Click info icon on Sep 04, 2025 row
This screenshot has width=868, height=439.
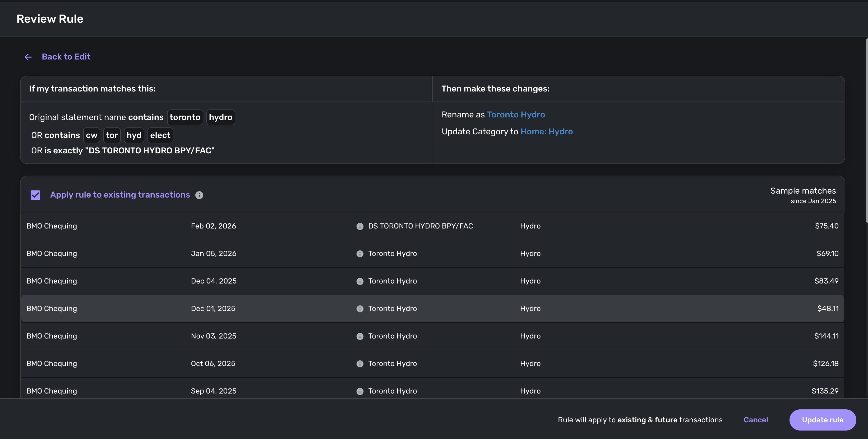pos(360,391)
